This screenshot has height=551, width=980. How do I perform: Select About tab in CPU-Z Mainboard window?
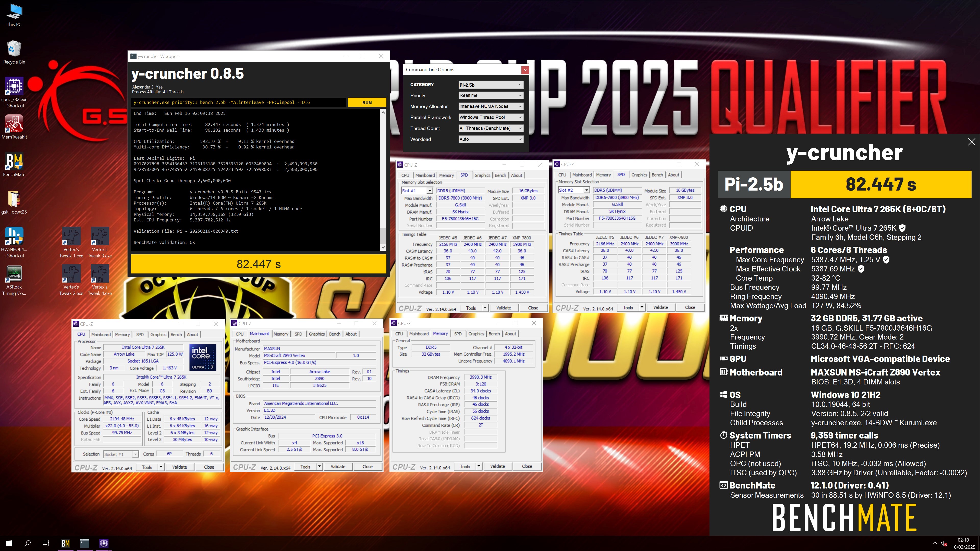pyautogui.click(x=351, y=334)
